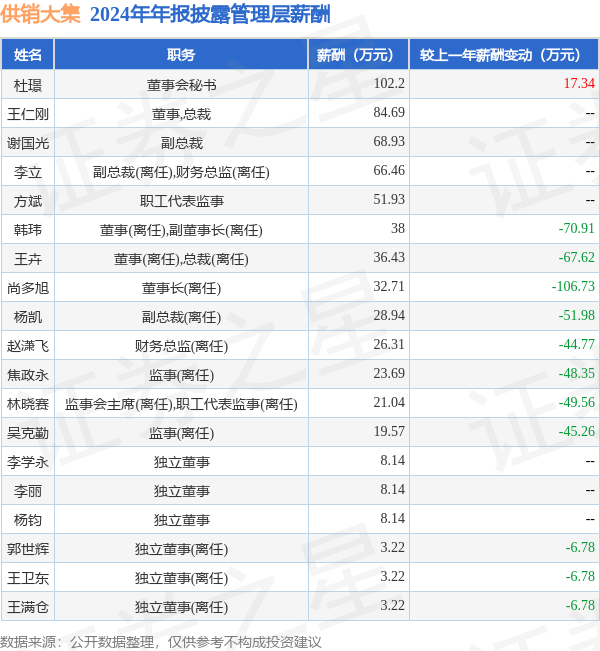Click the 较上一年薪酬变动（万元）header
600x651 pixels.
(504, 54)
